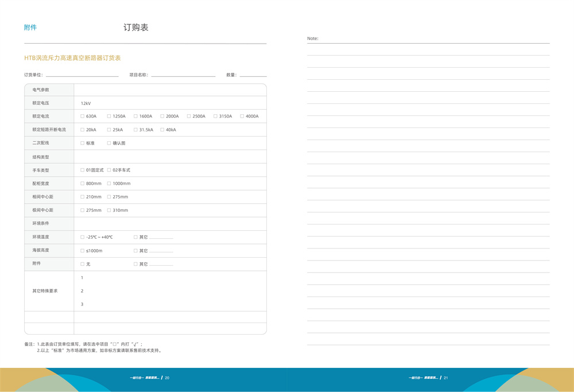Click the 订购表 page title
Viewport: 574px width, 392px height.
coord(136,28)
